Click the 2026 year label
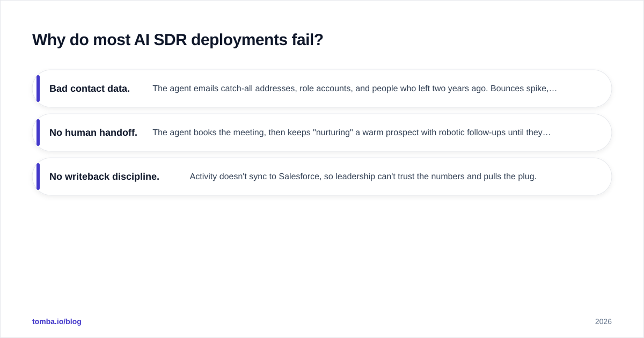644x338 pixels. click(x=603, y=321)
